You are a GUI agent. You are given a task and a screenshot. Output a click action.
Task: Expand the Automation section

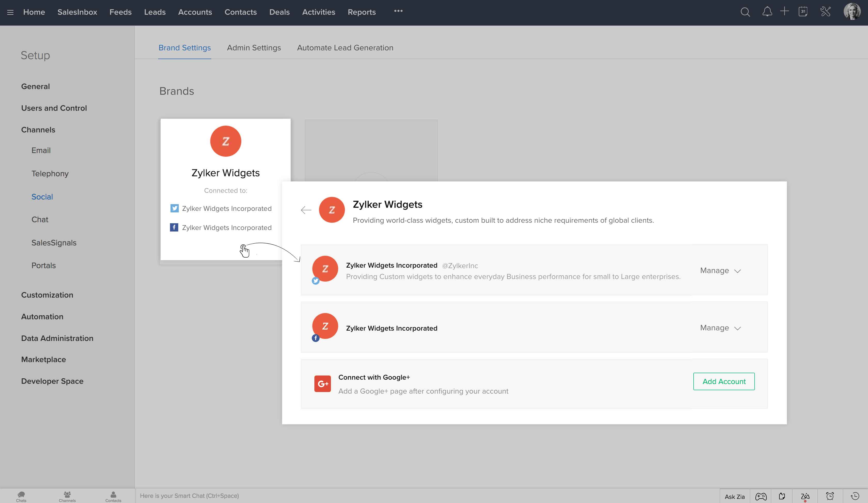[x=42, y=316]
